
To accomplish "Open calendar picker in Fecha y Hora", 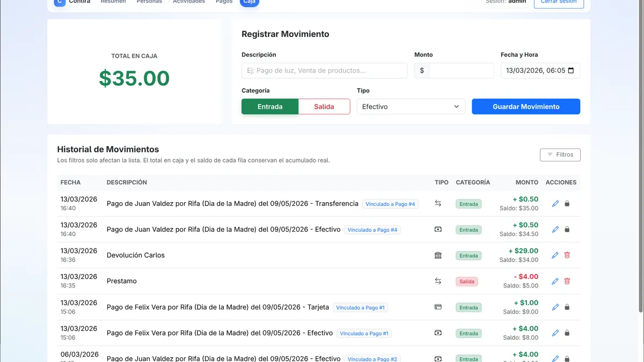I will [x=570, y=71].
